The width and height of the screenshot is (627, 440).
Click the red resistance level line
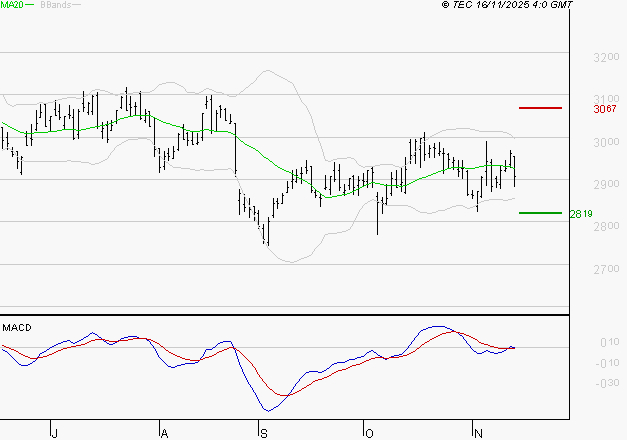540,108
